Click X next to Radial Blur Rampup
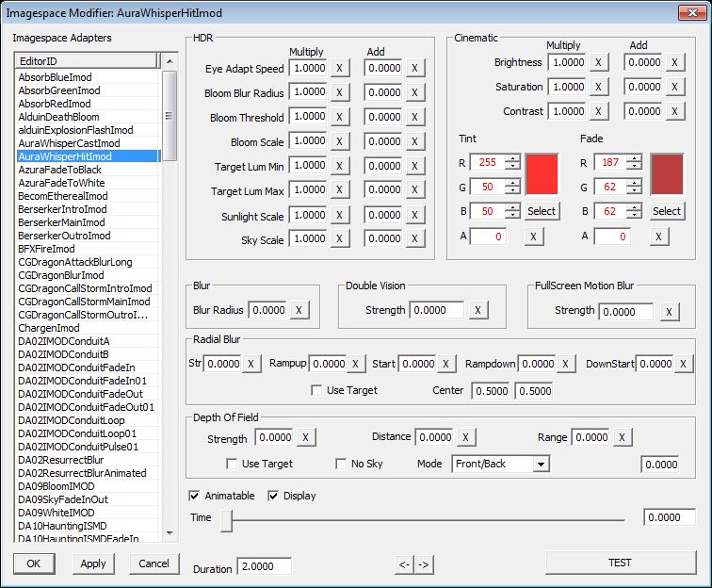 tap(356, 364)
